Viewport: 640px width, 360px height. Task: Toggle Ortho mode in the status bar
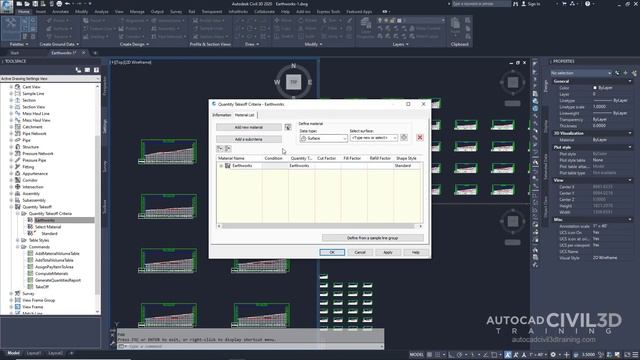pos(451,355)
